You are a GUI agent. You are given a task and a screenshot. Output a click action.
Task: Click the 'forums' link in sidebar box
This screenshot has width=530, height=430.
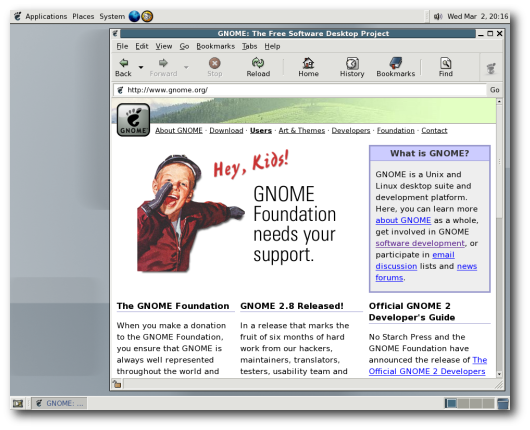coord(389,278)
